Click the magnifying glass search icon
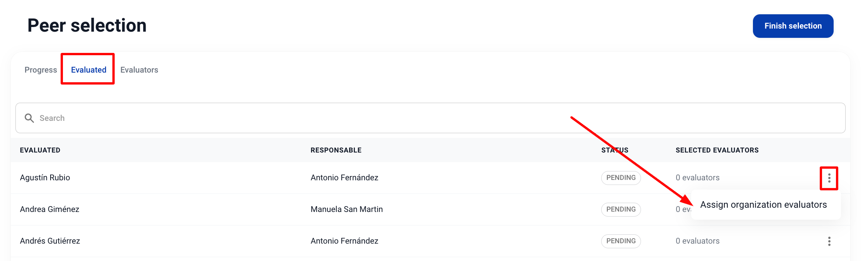This screenshot has width=868, height=261. (29, 118)
